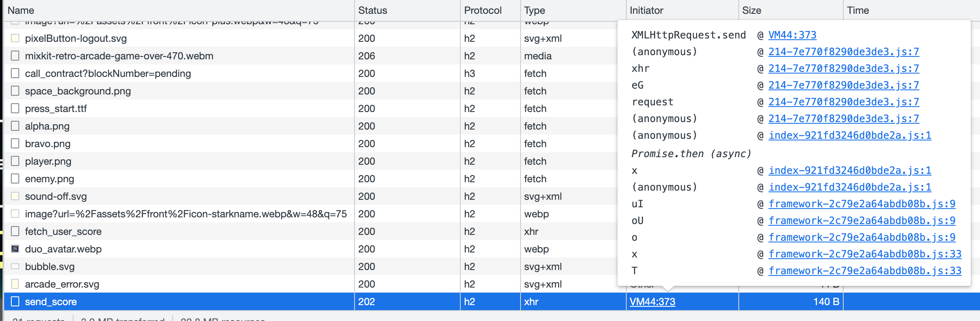Select the sound-off.svg request name

(x=56, y=196)
